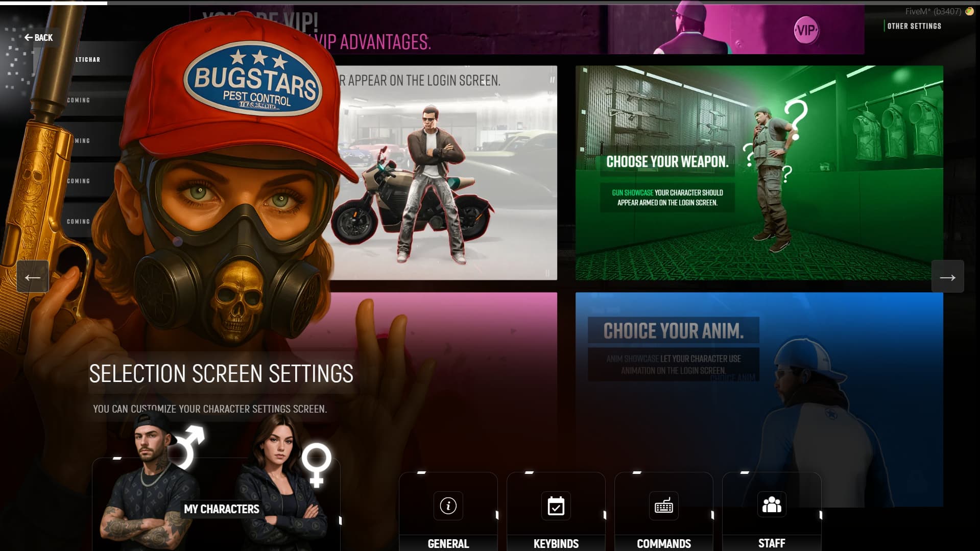Go back using the Back arrow
The width and height of the screenshot is (980, 551).
point(38,37)
